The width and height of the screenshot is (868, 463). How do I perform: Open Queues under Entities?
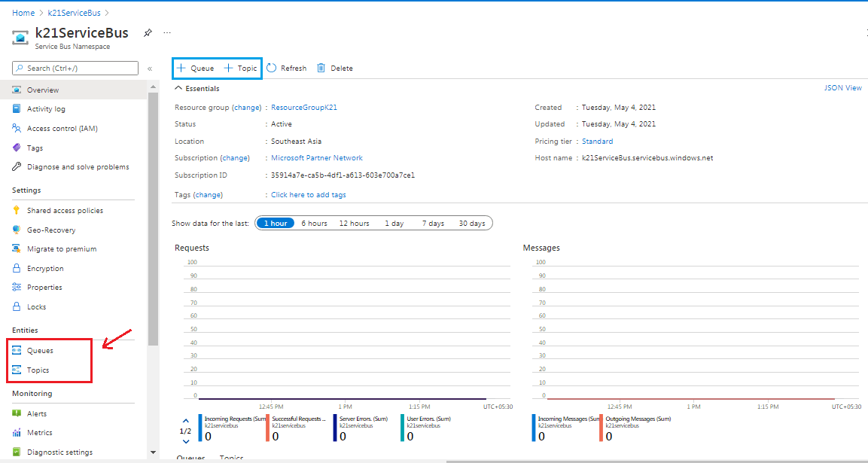[40, 351]
